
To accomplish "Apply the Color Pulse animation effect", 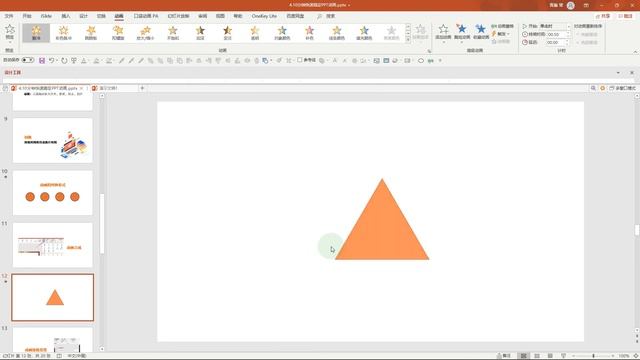I will click(x=63, y=33).
